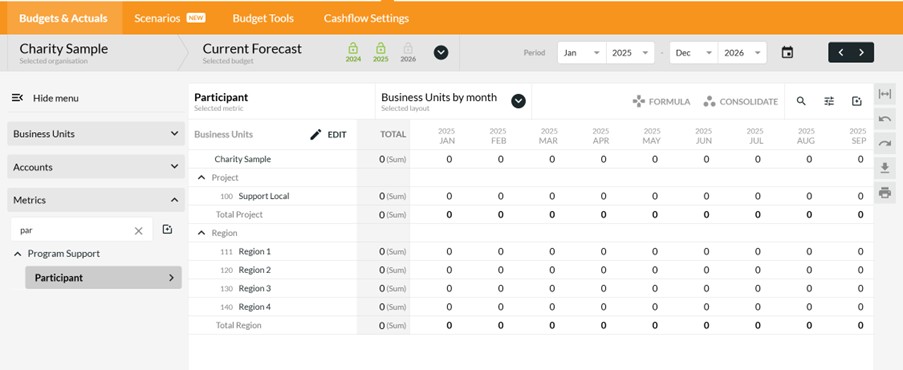Click the Support Local May value cell
This screenshot has height=370, width=903.
point(655,196)
